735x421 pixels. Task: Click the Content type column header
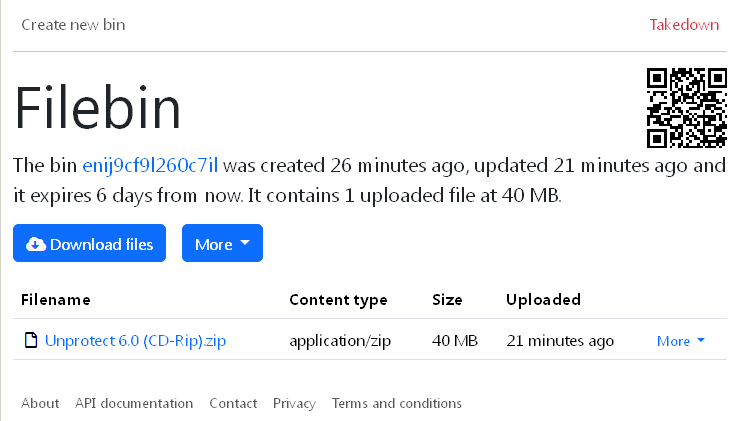point(338,299)
